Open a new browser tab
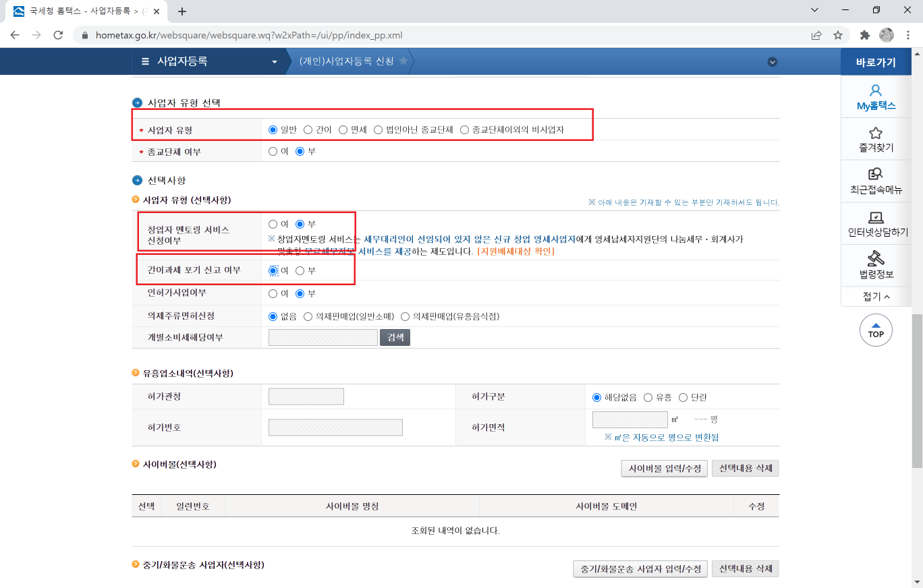Image resolution: width=923 pixels, height=588 pixels. coord(182,11)
